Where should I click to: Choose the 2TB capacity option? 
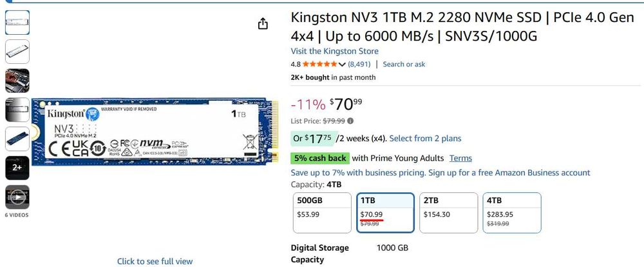tap(447, 213)
